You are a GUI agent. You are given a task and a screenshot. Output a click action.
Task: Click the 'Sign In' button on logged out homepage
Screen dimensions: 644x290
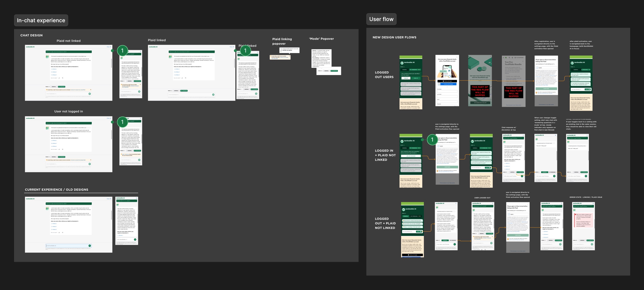(406, 78)
